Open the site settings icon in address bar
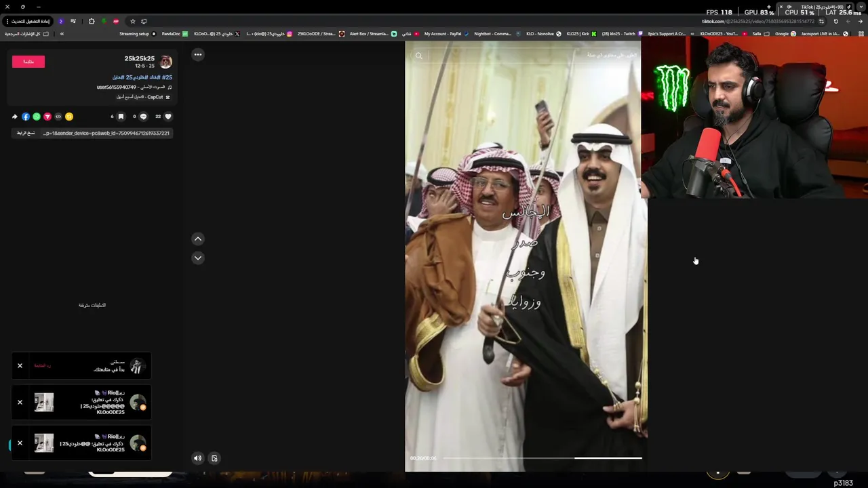Image resolution: width=868 pixels, height=488 pixels. (821, 21)
